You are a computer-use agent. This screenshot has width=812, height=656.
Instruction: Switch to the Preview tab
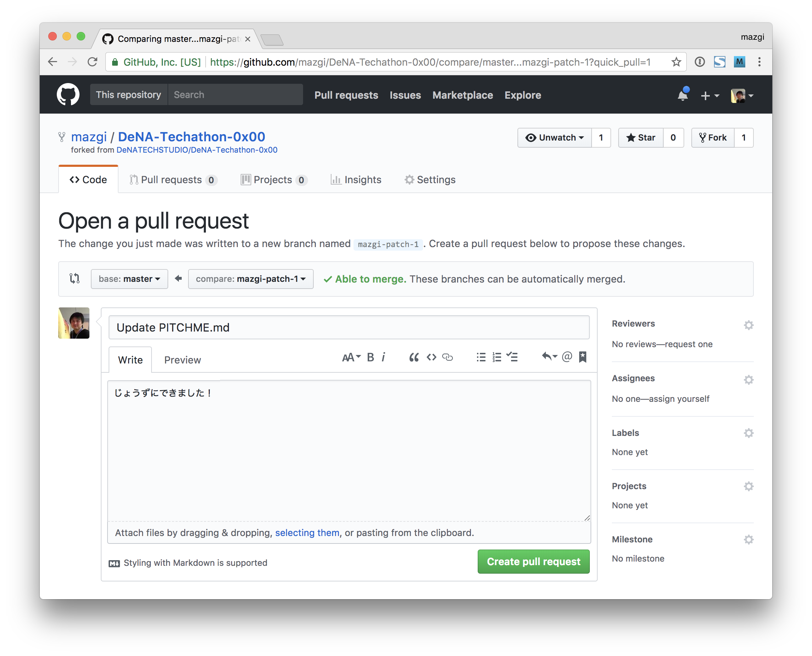click(x=182, y=360)
